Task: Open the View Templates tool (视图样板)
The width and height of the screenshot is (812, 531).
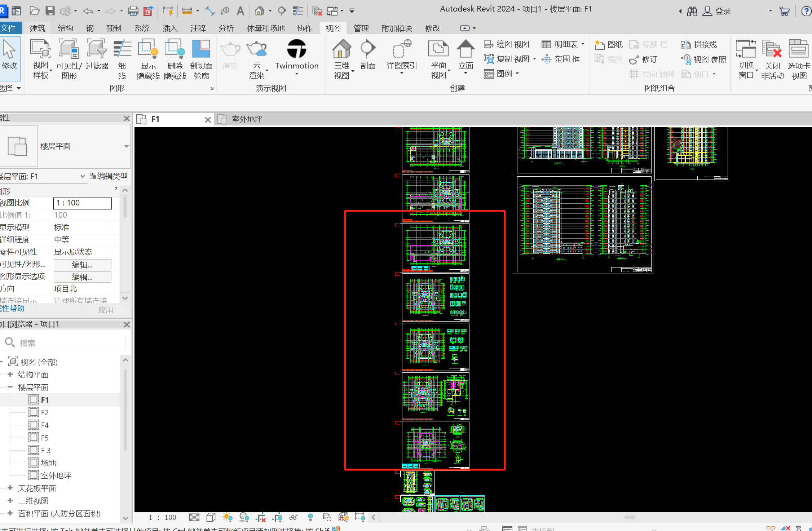Action: point(41,60)
